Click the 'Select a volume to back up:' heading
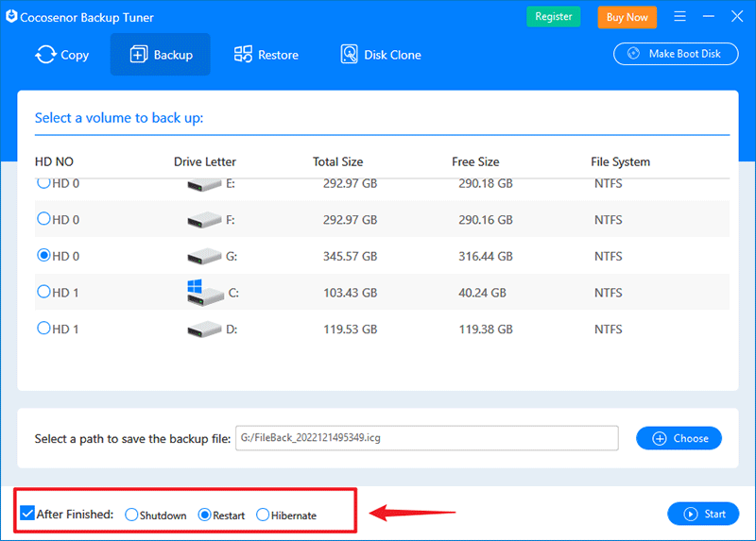Image resolution: width=756 pixels, height=541 pixels. (x=119, y=118)
